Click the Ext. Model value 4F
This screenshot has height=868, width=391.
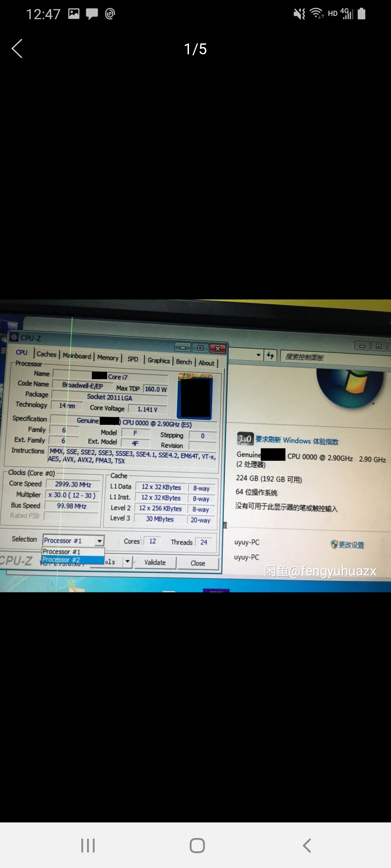tap(135, 443)
